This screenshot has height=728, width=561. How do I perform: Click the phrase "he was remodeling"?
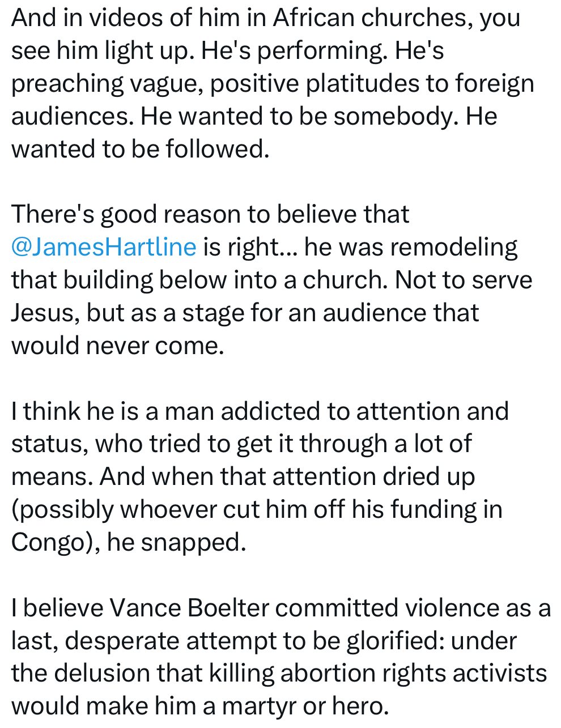click(x=411, y=247)
